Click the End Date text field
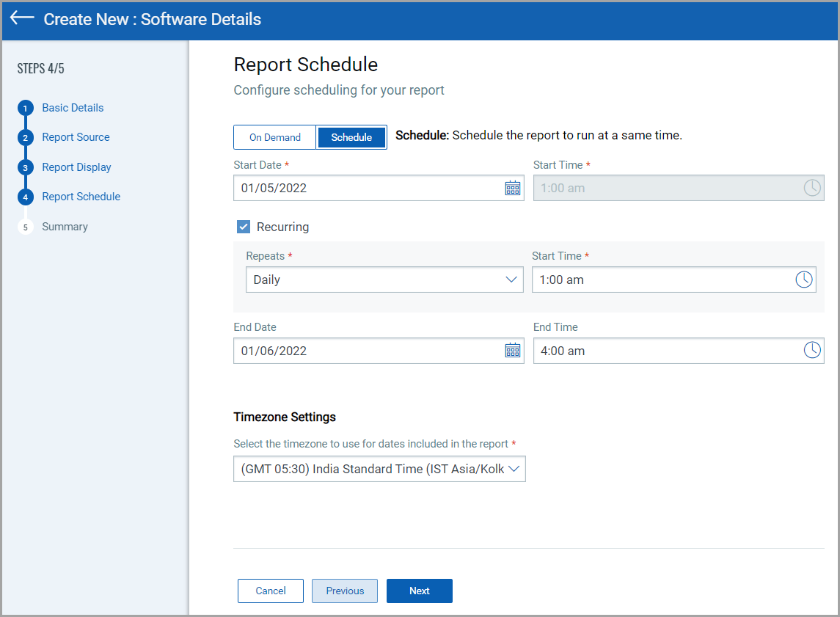840x617 pixels. 367,351
